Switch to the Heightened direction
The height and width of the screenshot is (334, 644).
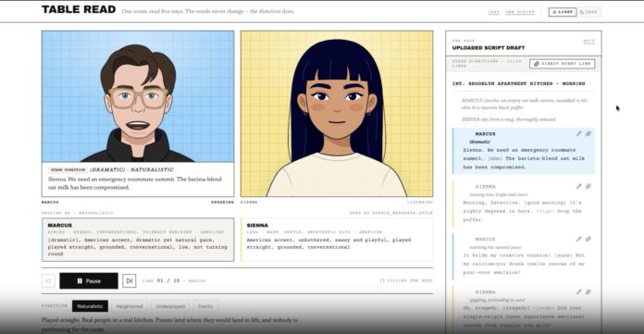coord(129,306)
